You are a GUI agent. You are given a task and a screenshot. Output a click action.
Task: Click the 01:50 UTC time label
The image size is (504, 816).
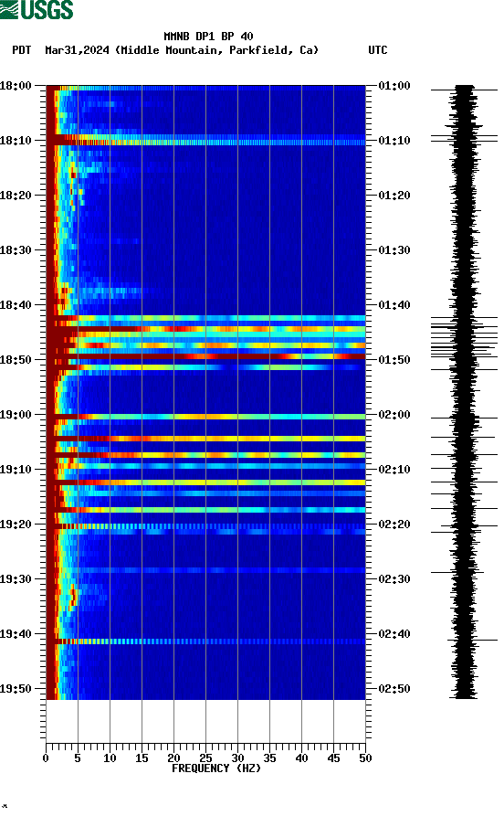pyautogui.click(x=394, y=360)
